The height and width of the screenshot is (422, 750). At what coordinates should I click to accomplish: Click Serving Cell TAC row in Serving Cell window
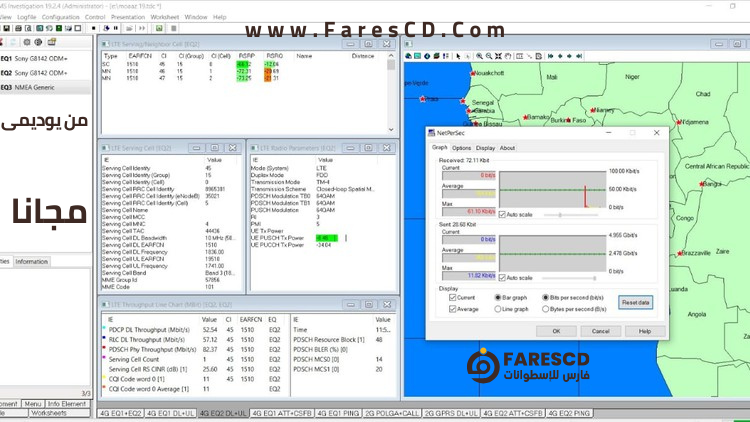click(x=171, y=231)
